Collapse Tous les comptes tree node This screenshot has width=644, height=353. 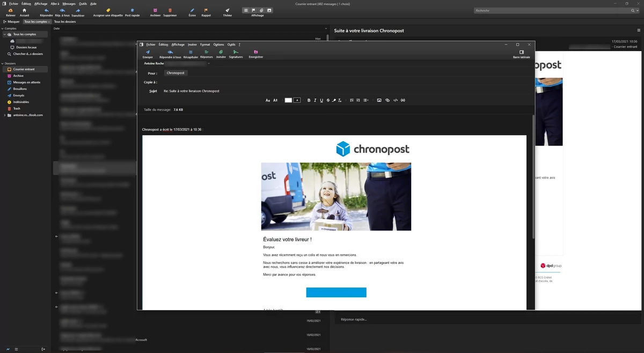tap(4, 34)
